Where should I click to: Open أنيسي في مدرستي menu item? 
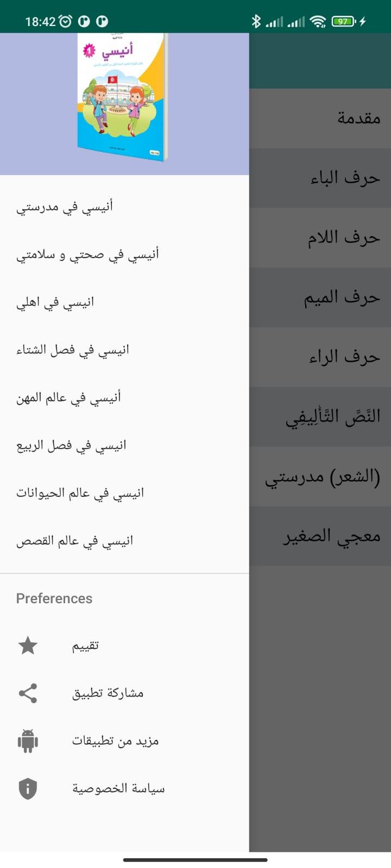pyautogui.click(x=124, y=206)
